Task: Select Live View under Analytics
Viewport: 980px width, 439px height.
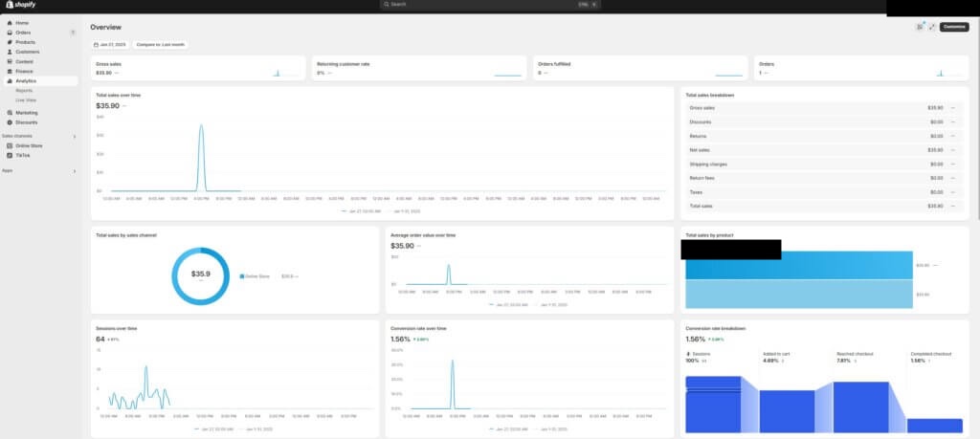Action: [x=26, y=99]
